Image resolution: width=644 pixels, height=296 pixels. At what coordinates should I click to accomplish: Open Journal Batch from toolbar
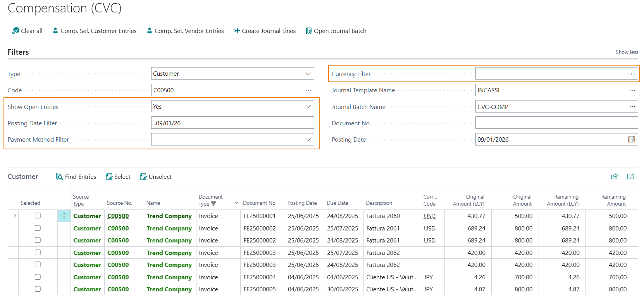336,31
